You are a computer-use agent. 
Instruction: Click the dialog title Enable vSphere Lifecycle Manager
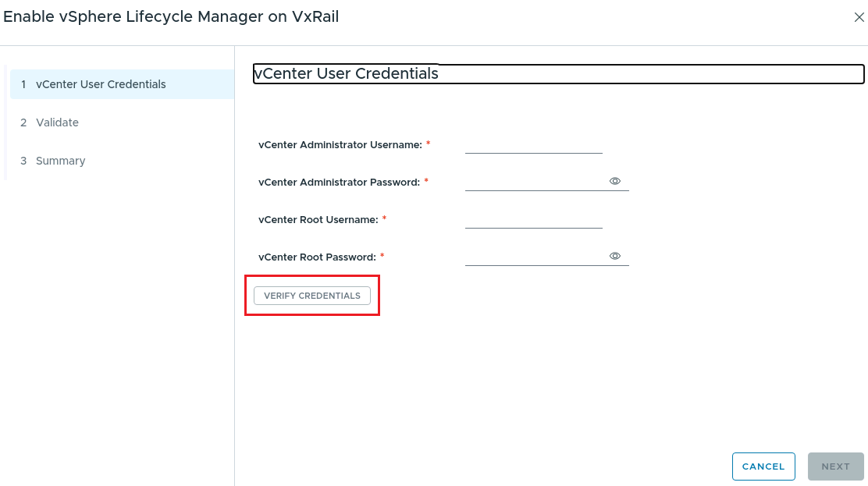tap(172, 16)
